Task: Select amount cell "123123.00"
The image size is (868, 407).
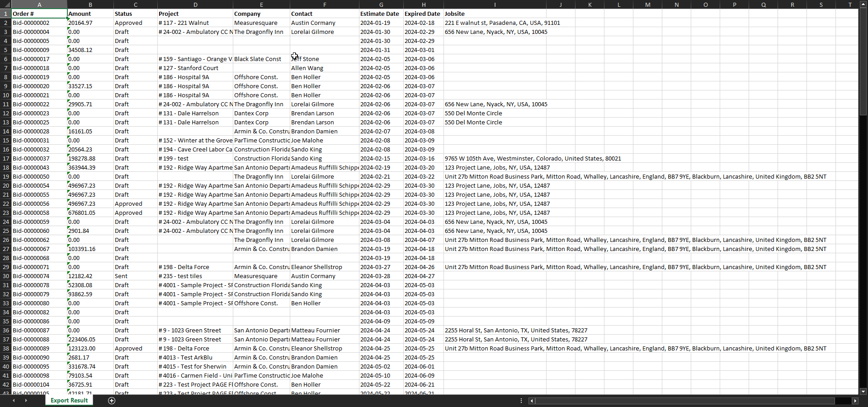Action: [x=90, y=348]
